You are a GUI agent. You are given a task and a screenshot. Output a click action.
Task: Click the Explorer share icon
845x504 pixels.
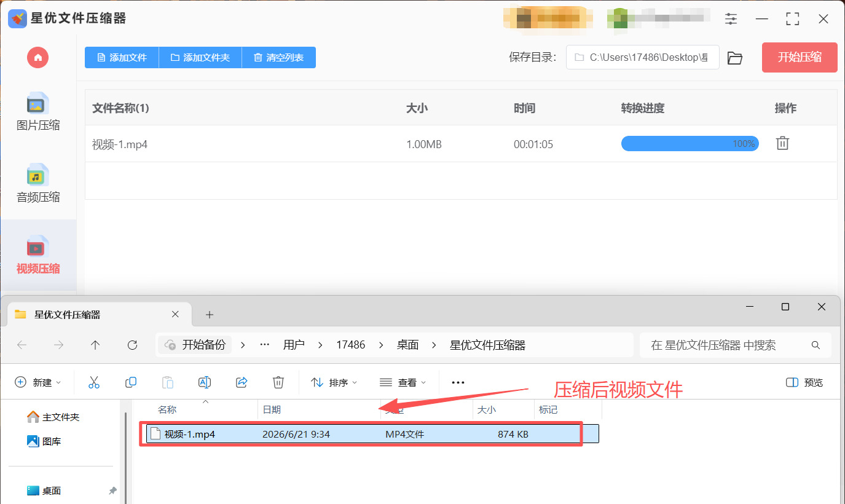[x=242, y=382]
